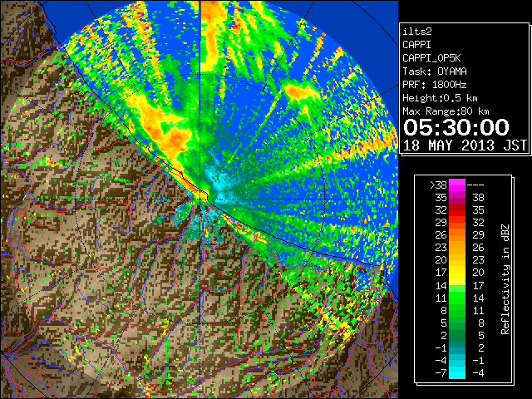Pick the bright green band of color scale
The height and width of the screenshot is (399, 532).
click(457, 298)
